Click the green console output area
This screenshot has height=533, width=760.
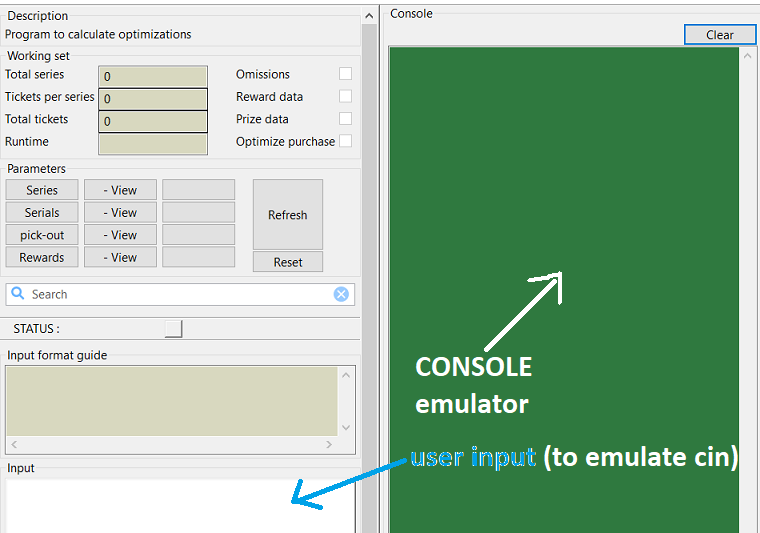564,290
